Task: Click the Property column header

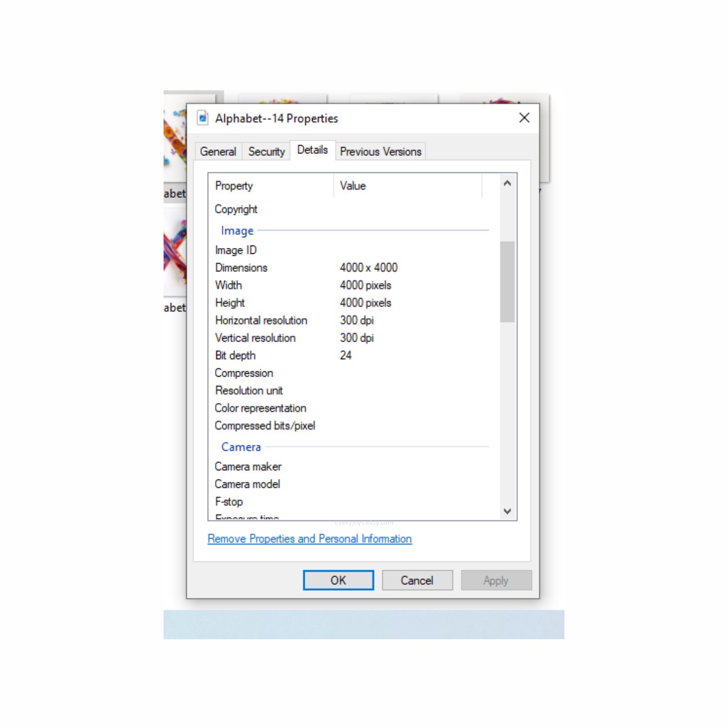Action: 271,185
